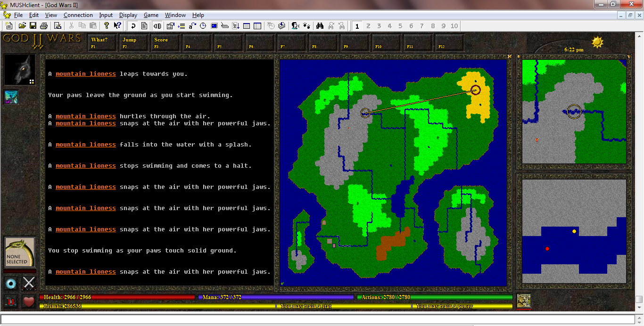The image size is (644, 326).
Task: Open the View menu
Action: [51, 15]
